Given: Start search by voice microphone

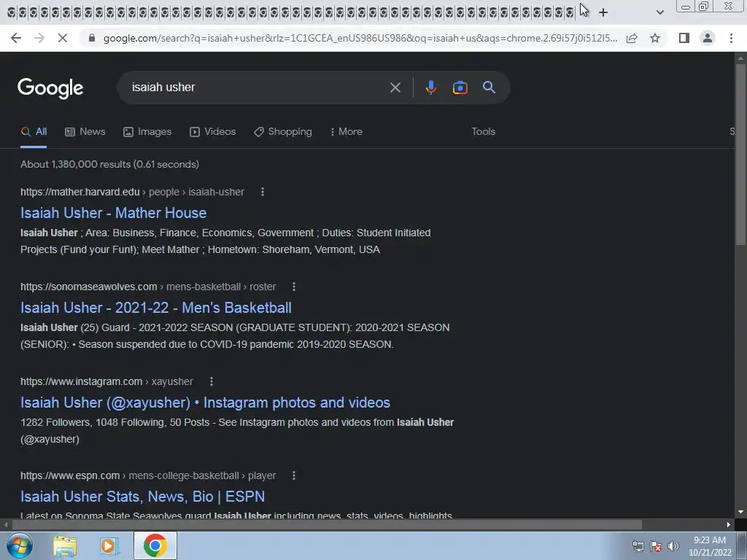Looking at the screenshot, I should [430, 87].
